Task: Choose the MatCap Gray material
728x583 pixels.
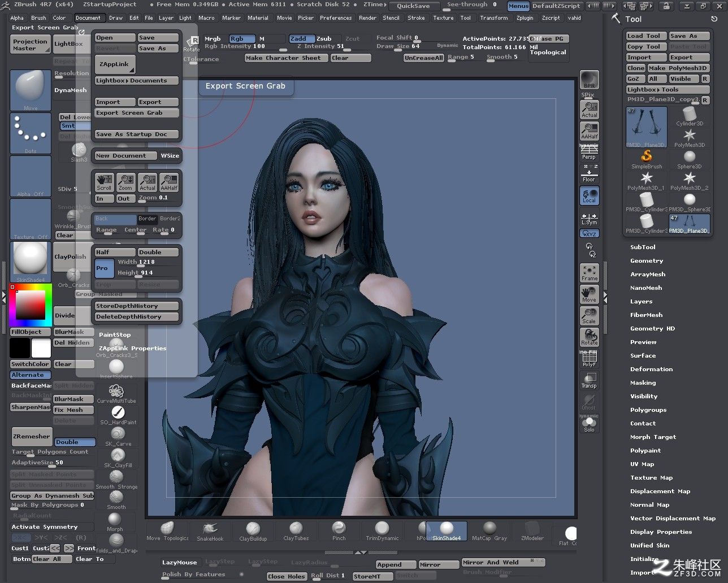Action: [489, 531]
